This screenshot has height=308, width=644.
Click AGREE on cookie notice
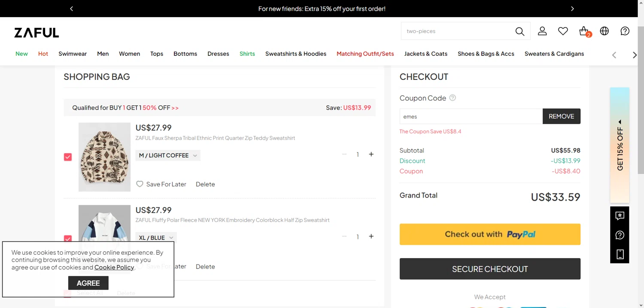click(x=88, y=283)
